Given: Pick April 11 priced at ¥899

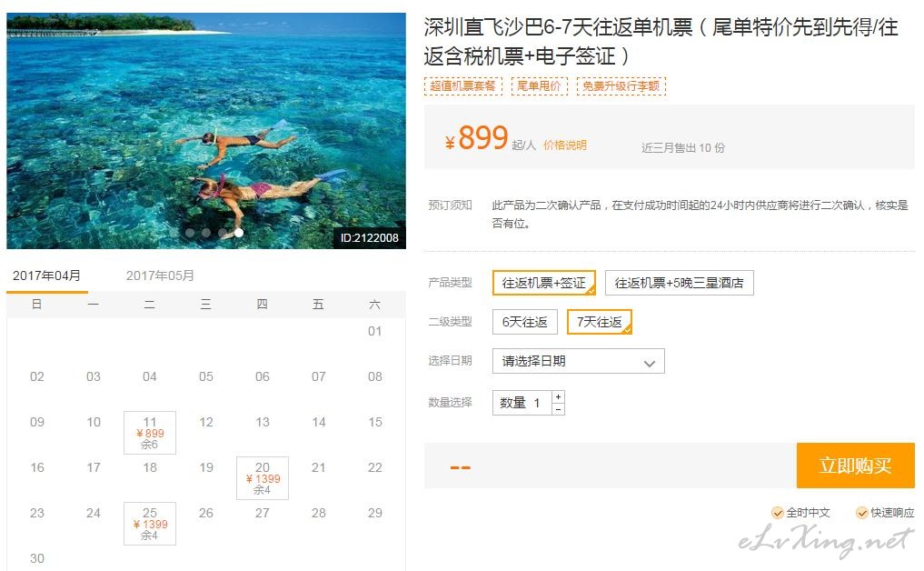Looking at the screenshot, I should 150,433.
